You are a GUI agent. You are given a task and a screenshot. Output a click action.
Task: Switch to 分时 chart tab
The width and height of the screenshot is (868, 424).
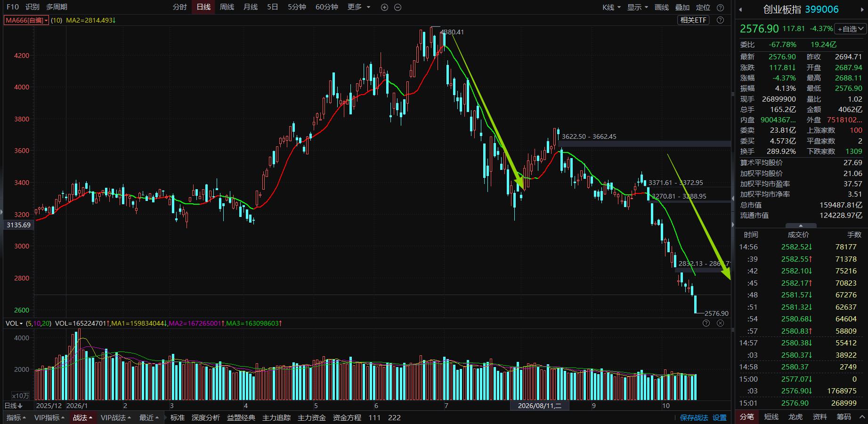pos(179,7)
